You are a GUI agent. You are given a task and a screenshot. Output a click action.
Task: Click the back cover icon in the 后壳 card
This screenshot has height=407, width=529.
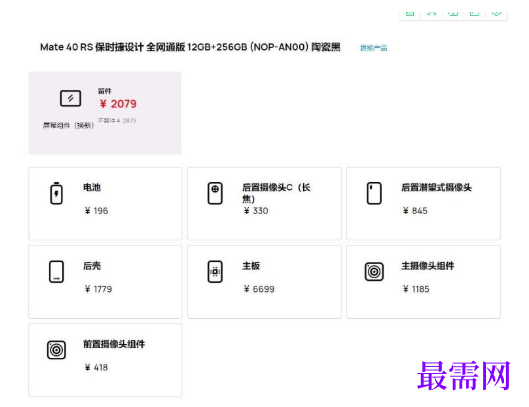[56, 272]
